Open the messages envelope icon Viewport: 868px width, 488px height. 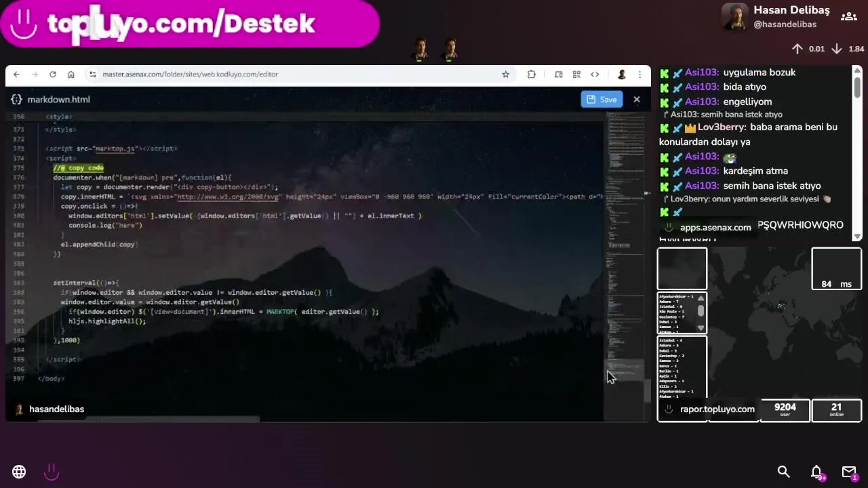click(849, 472)
